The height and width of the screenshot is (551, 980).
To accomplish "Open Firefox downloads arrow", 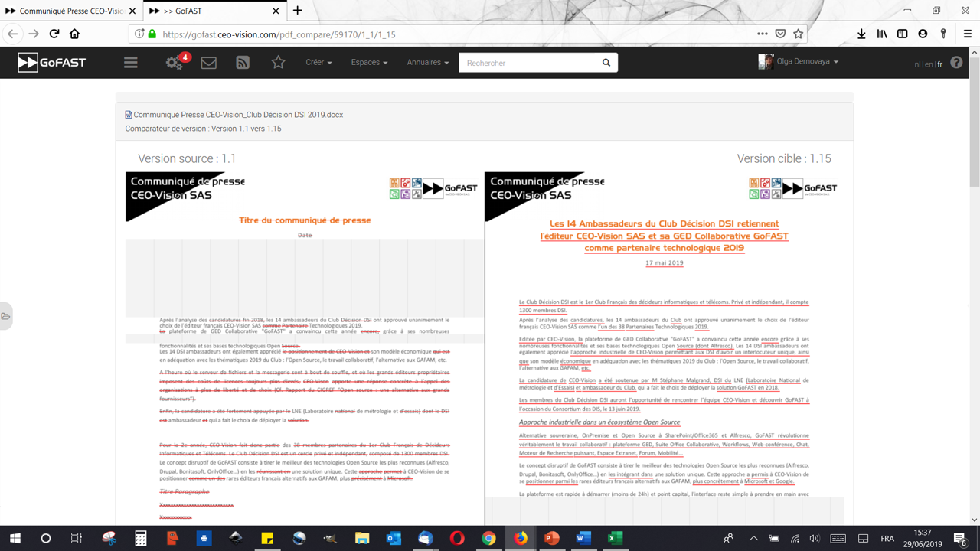I will click(x=861, y=34).
